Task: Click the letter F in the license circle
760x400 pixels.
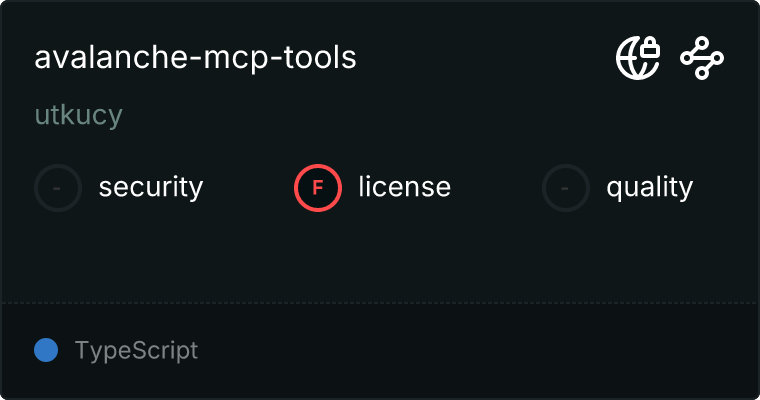Action: [318, 187]
